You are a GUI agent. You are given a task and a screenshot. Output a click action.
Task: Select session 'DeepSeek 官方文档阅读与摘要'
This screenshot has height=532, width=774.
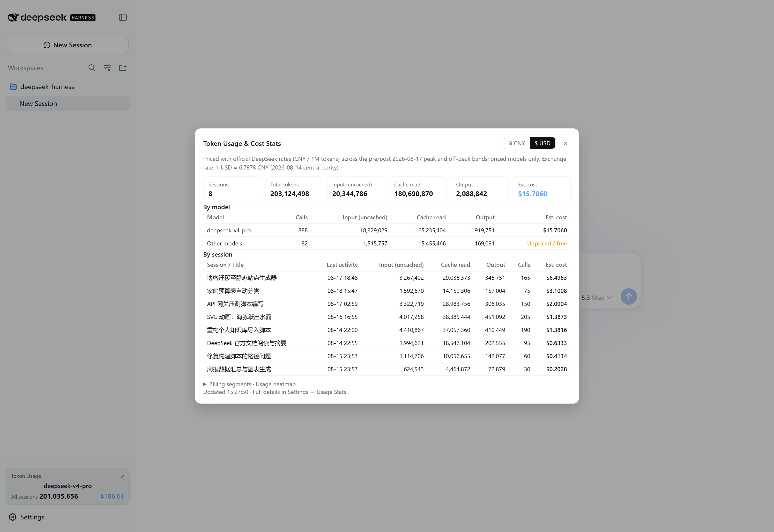[x=387, y=343]
